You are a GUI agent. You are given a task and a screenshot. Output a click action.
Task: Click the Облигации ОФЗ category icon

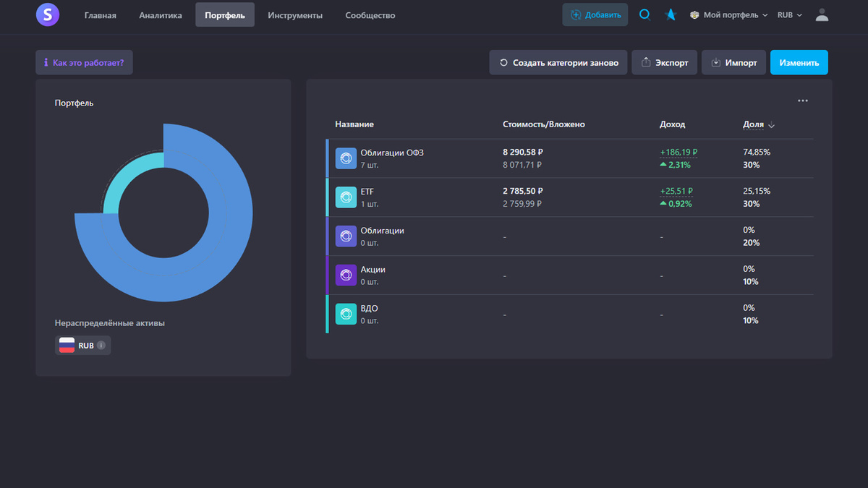coord(346,158)
